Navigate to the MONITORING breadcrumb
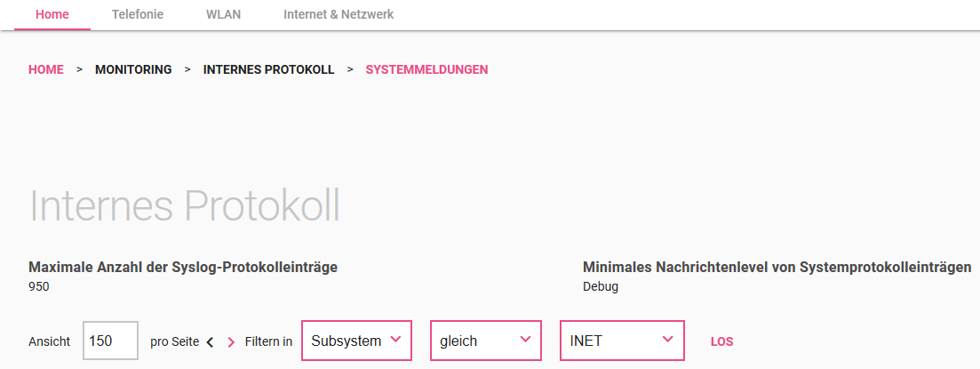Screen dimensions: 980x369 point(133,69)
